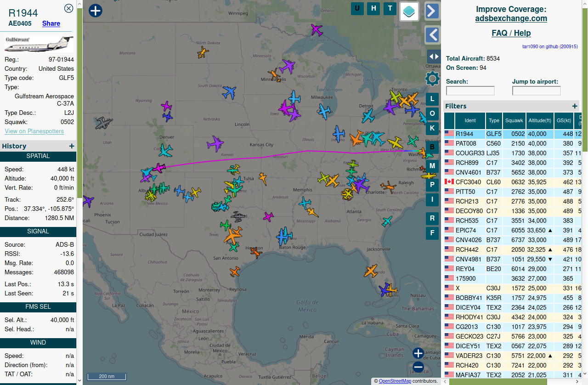Open the Share link for R1944

coord(51,23)
